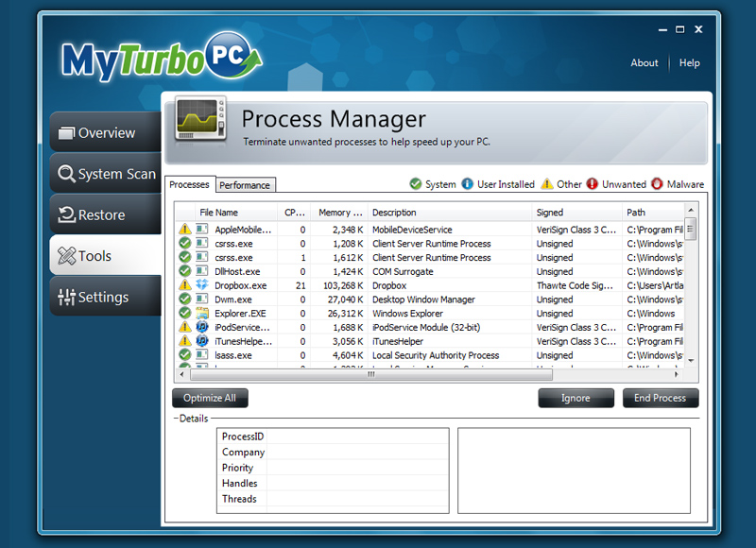
Task: Click the red Malware legend icon
Action: coord(658,184)
